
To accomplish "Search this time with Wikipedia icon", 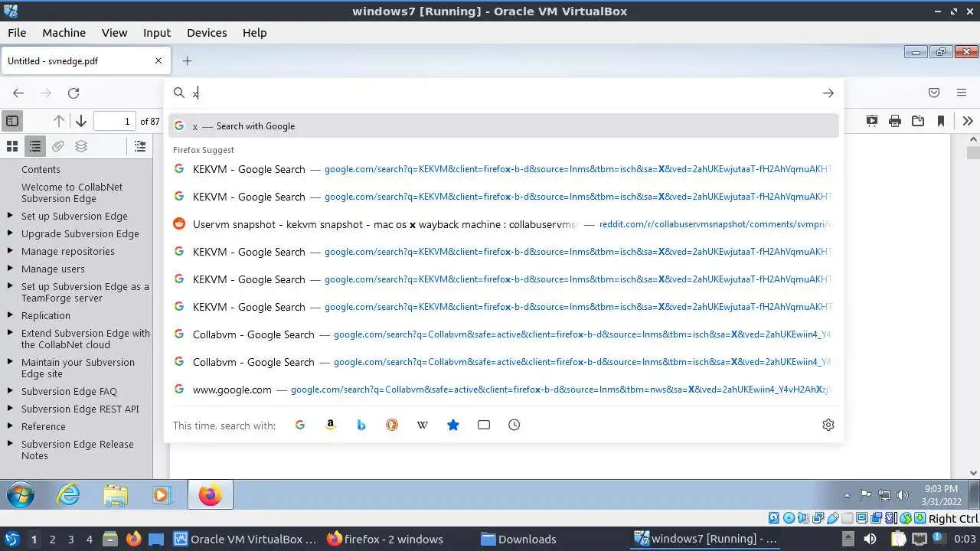I will click(423, 425).
